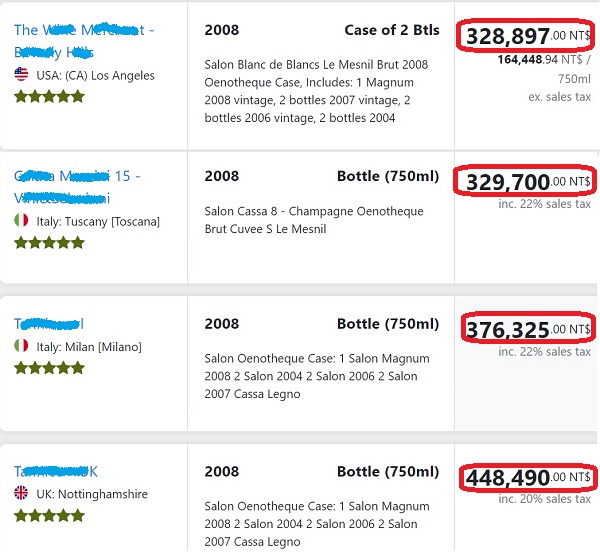Select the 329,700.00 NT$ price
Screen dimensions: 600x559
pos(528,182)
